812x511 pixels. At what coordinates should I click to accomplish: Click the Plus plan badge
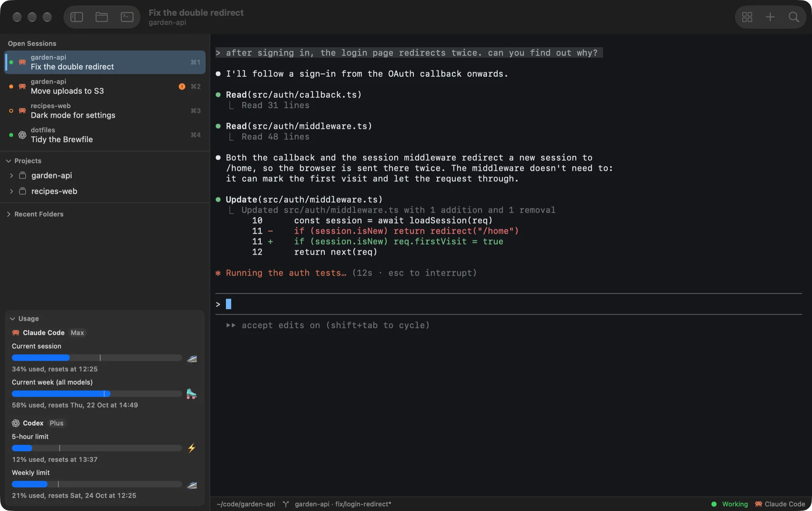click(x=56, y=423)
